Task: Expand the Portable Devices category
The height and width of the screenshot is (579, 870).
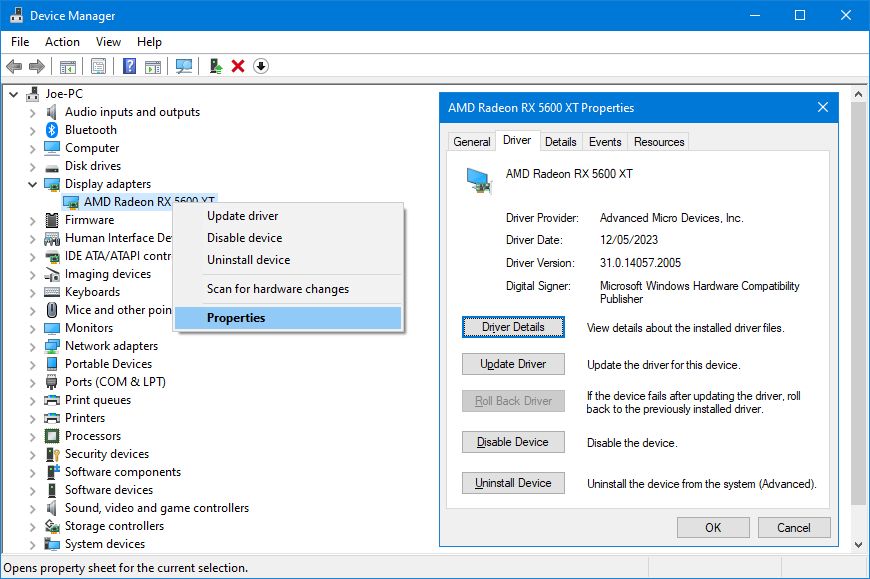Action: 32,364
